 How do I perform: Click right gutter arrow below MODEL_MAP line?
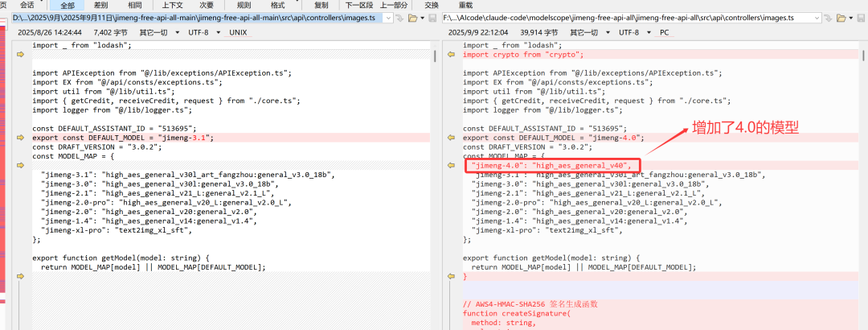451,165
